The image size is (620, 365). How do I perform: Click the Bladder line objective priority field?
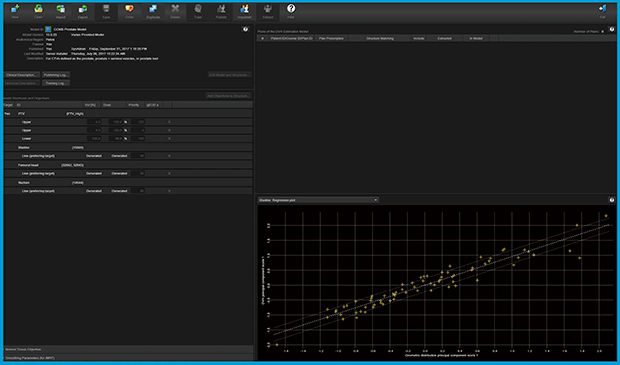pos(138,156)
